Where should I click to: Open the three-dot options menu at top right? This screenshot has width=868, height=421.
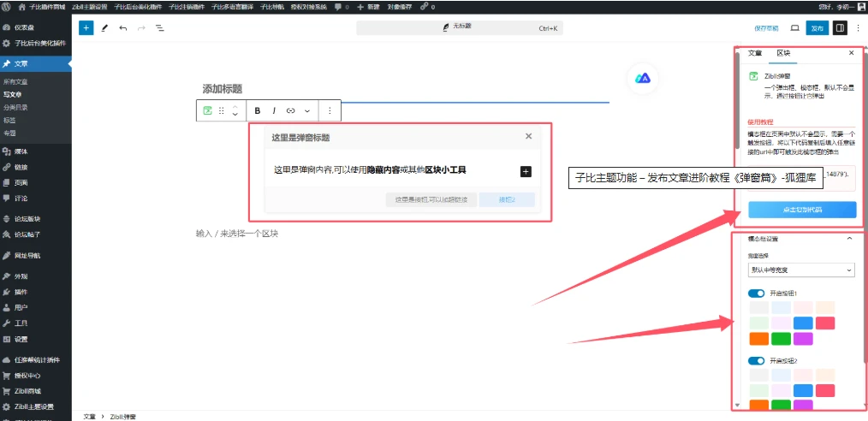(858, 27)
